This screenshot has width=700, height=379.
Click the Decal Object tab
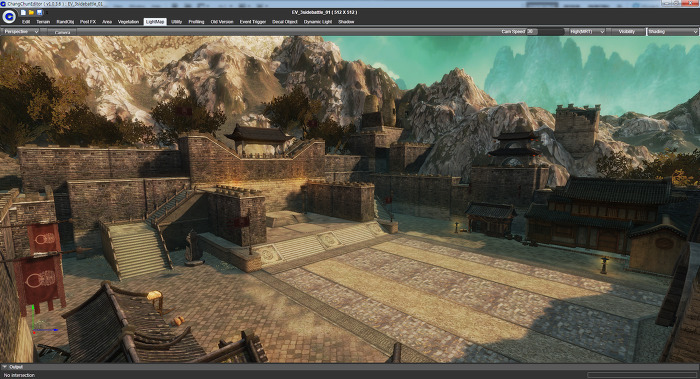[x=285, y=21]
